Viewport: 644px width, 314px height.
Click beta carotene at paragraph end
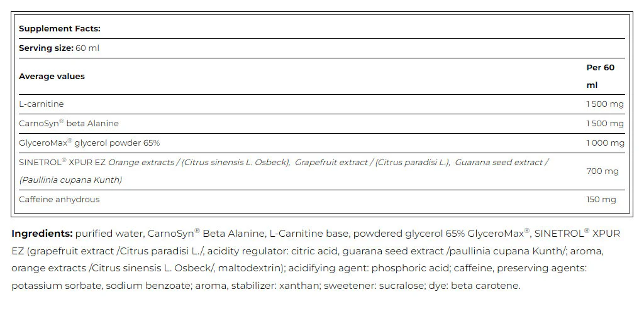pos(486,286)
